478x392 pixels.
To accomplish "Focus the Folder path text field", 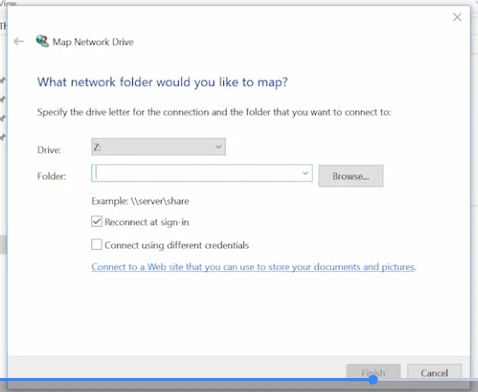I will (196, 173).
